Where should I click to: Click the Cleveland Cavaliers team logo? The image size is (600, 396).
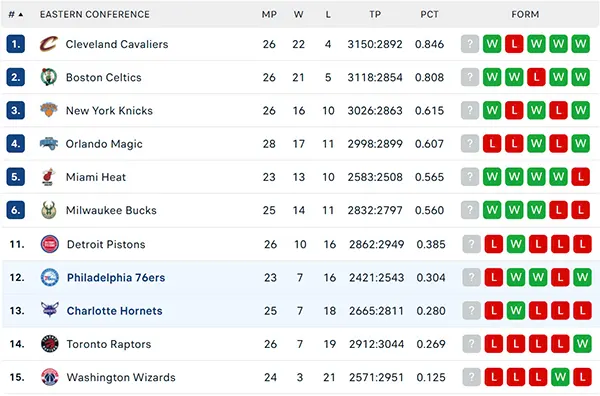point(49,44)
